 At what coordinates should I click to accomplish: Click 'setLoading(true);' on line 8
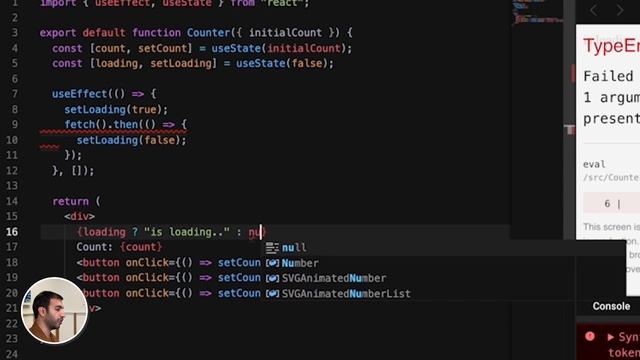pyautogui.click(x=116, y=109)
